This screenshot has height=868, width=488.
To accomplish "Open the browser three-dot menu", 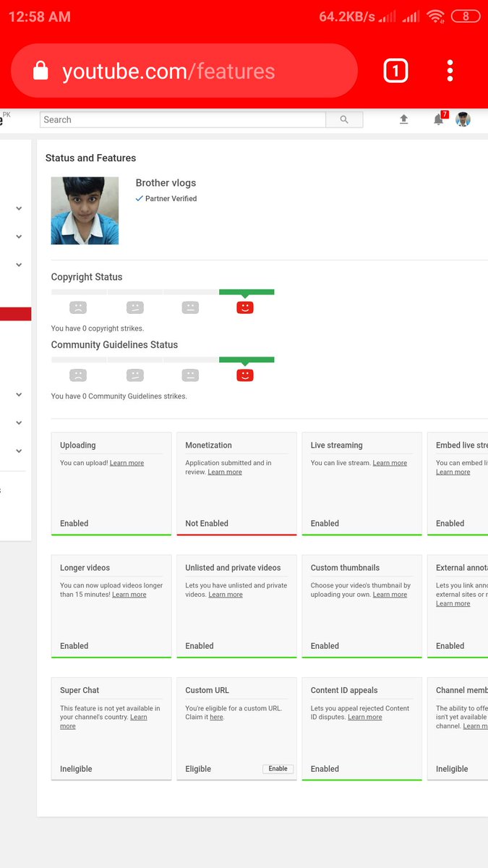I will coord(450,71).
